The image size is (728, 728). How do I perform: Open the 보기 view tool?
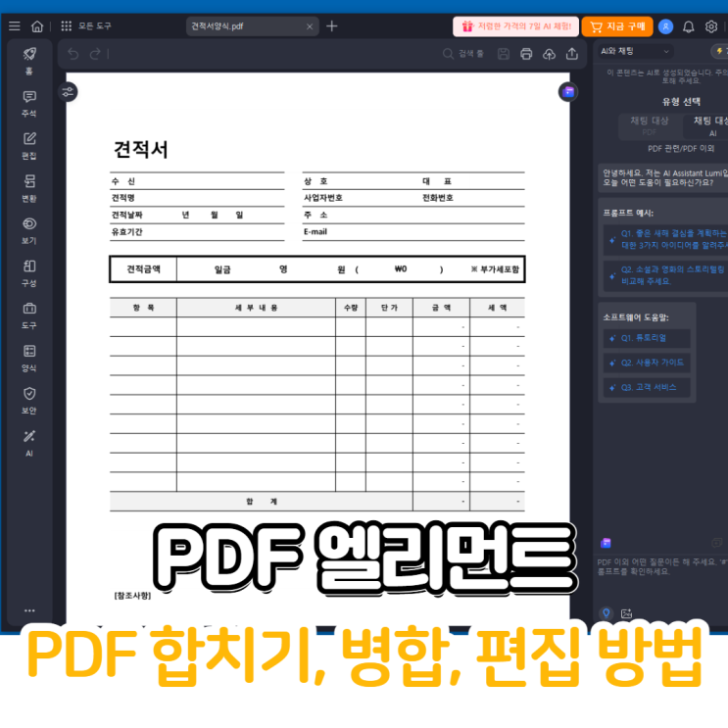tap(29, 231)
